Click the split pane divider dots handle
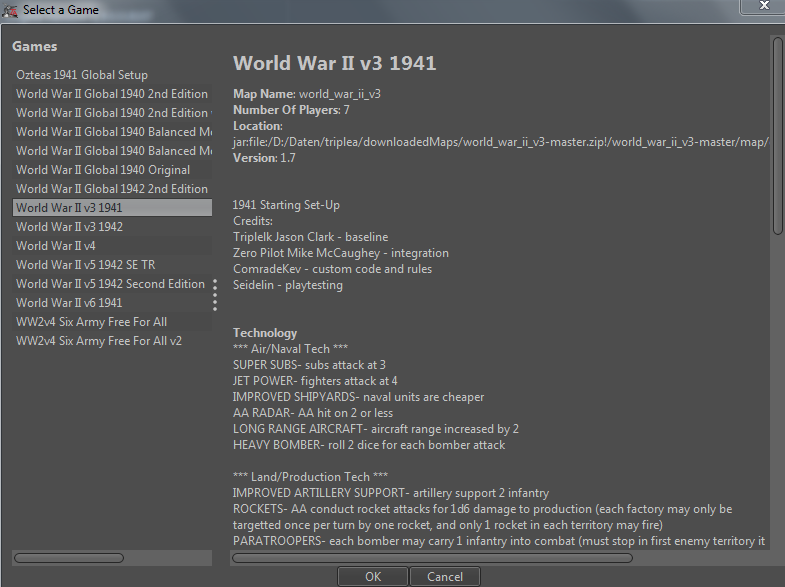Viewport: 785px width, 587px height. [215, 295]
